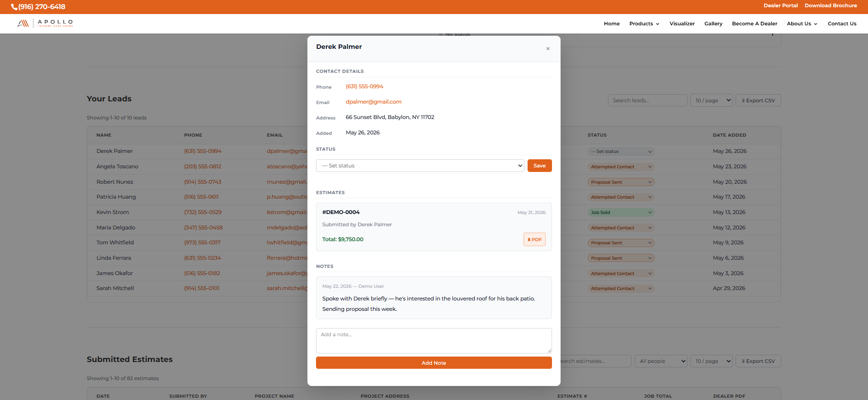Viewport: 868px width, 400px height.
Task: Change Kevin Strom's Job Sold status
Action: pos(621,212)
